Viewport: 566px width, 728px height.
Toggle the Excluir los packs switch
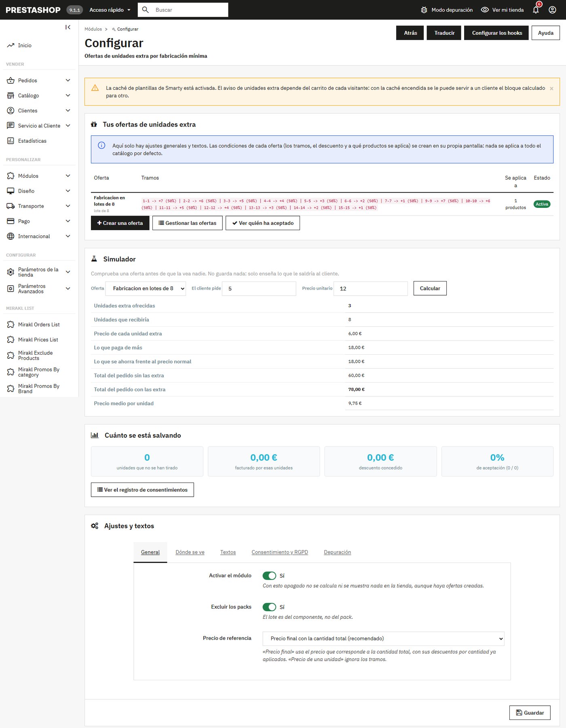(269, 607)
